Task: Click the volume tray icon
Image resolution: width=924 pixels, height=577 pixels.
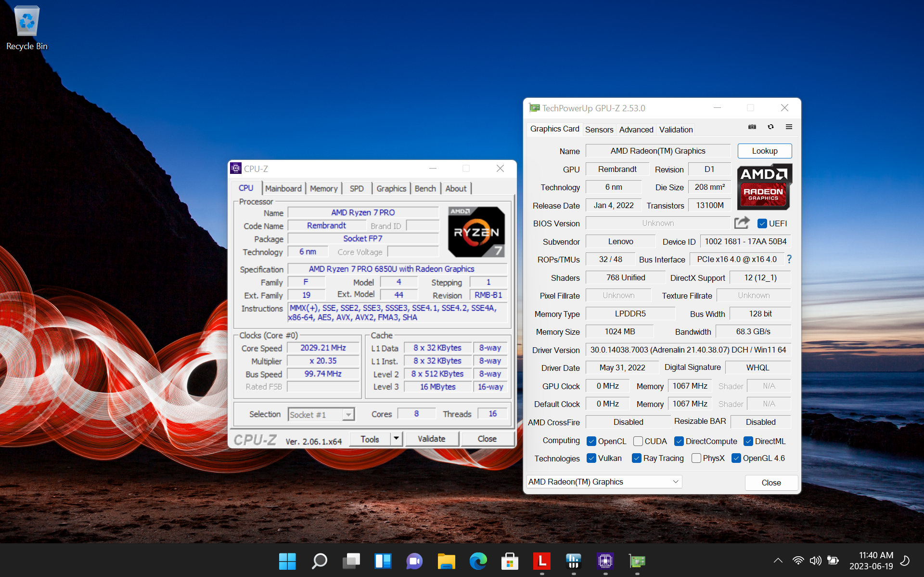Action: (x=815, y=560)
